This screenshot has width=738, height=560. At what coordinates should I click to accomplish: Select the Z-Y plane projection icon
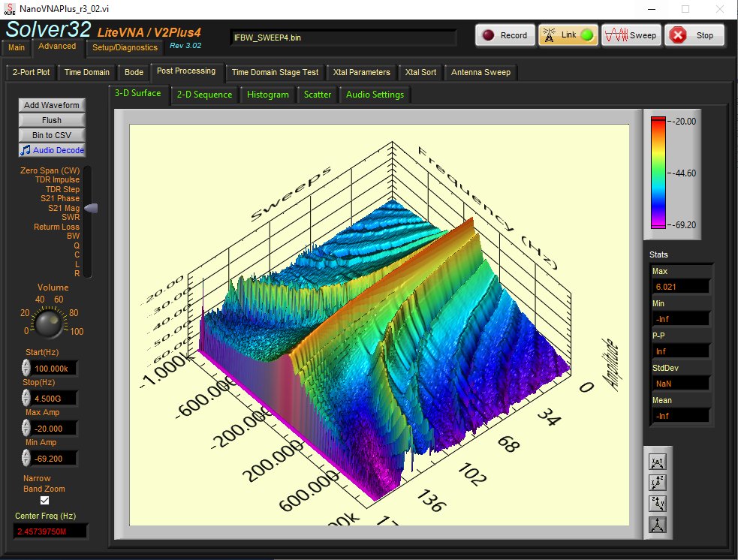658,503
